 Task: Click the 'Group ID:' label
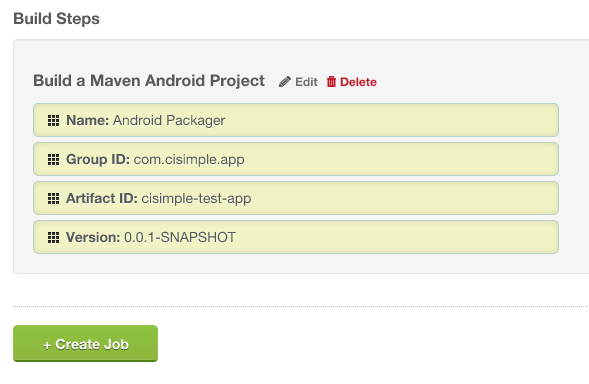(98, 160)
